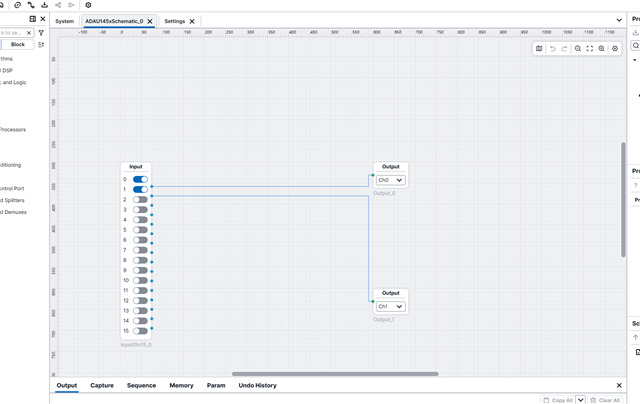Open the Settings tab

click(x=175, y=21)
